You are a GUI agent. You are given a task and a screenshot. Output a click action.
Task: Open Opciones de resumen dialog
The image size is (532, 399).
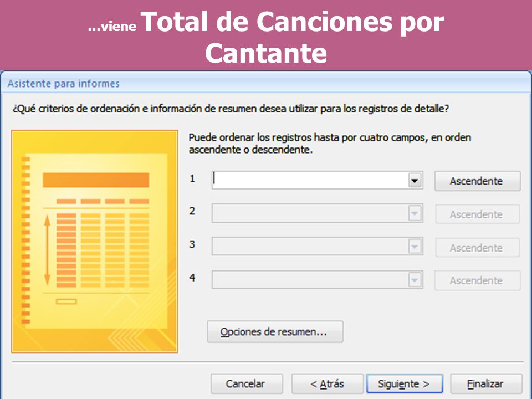pos(275,332)
